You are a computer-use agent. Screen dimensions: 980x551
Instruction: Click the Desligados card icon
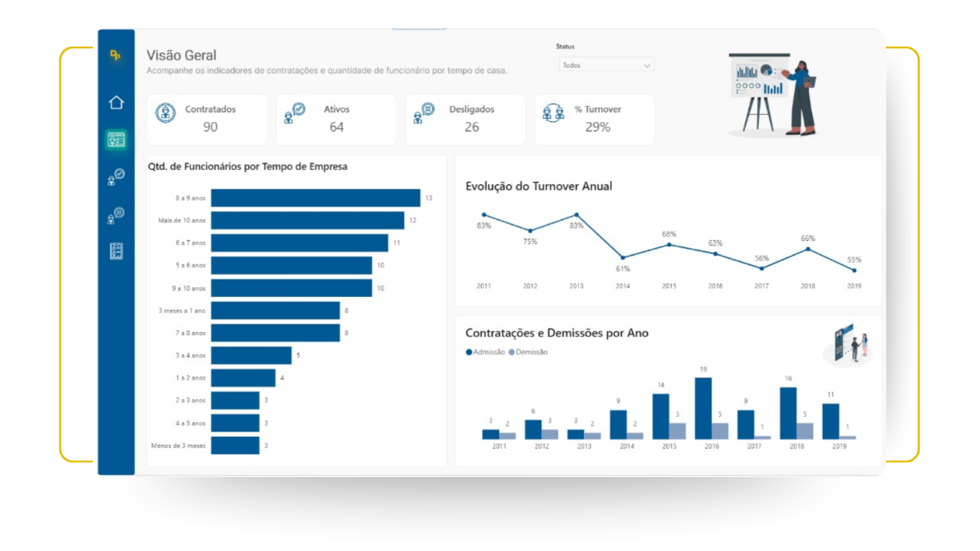click(424, 113)
